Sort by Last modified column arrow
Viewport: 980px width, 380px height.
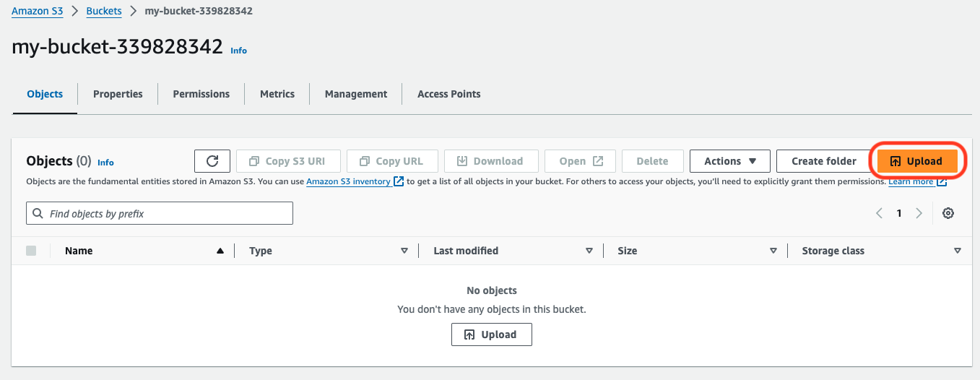[x=589, y=251]
